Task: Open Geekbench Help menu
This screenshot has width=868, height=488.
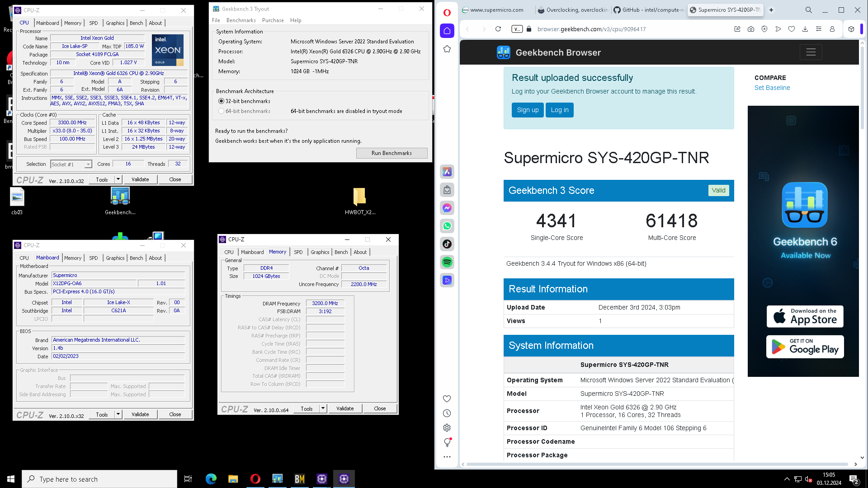Action: coord(296,20)
